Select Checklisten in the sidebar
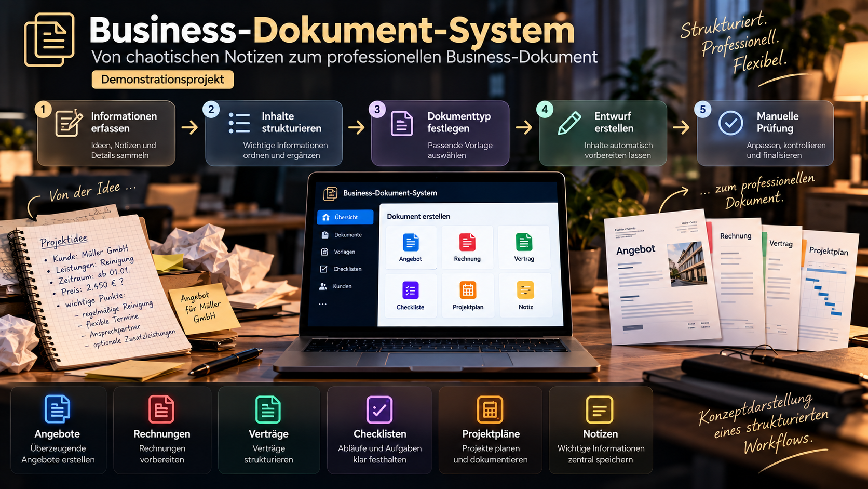The width and height of the screenshot is (868, 489). [x=341, y=269]
